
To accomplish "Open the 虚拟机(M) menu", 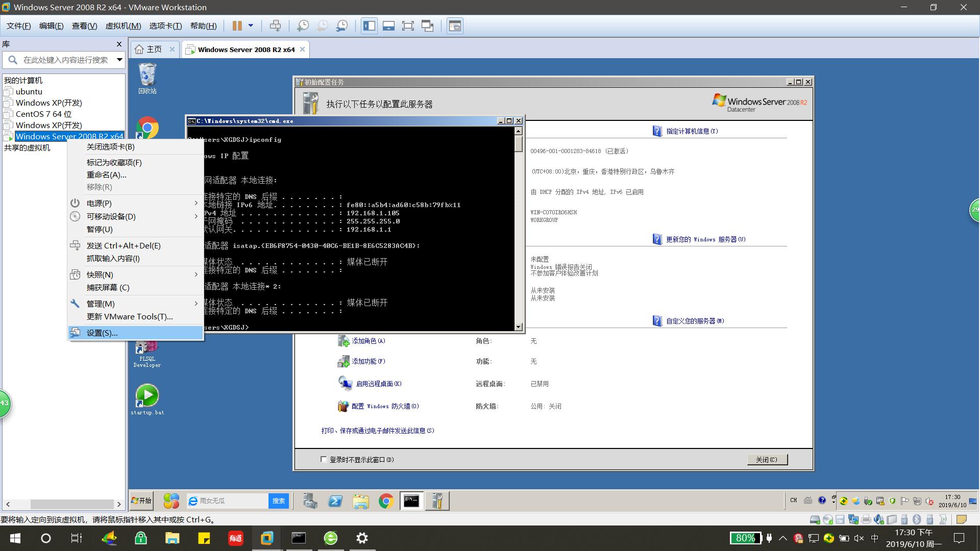I will 123,26.
